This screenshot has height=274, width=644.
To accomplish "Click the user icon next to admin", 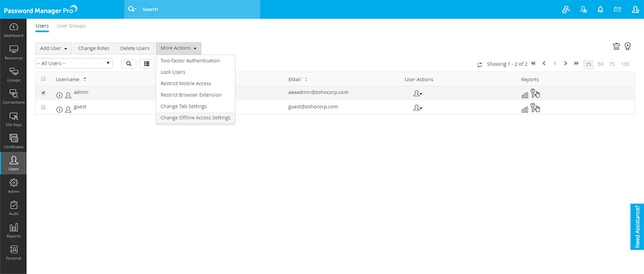I will (x=68, y=95).
